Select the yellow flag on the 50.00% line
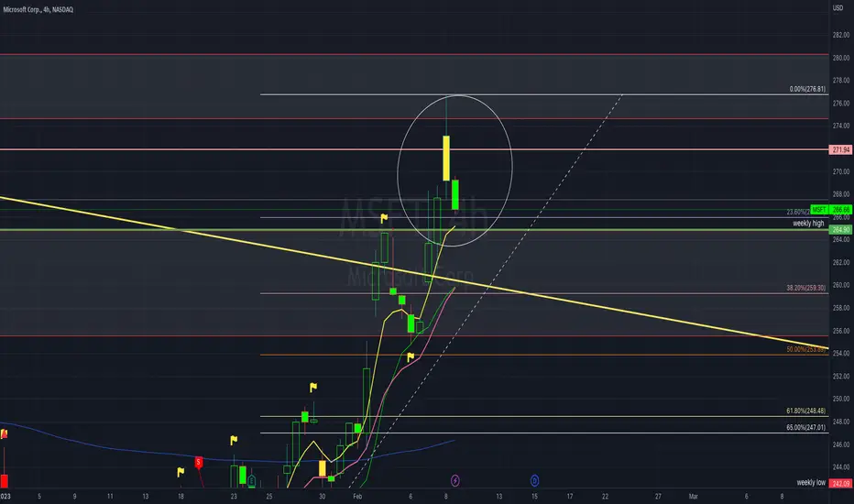Image resolution: width=854 pixels, height=504 pixels. point(411,356)
